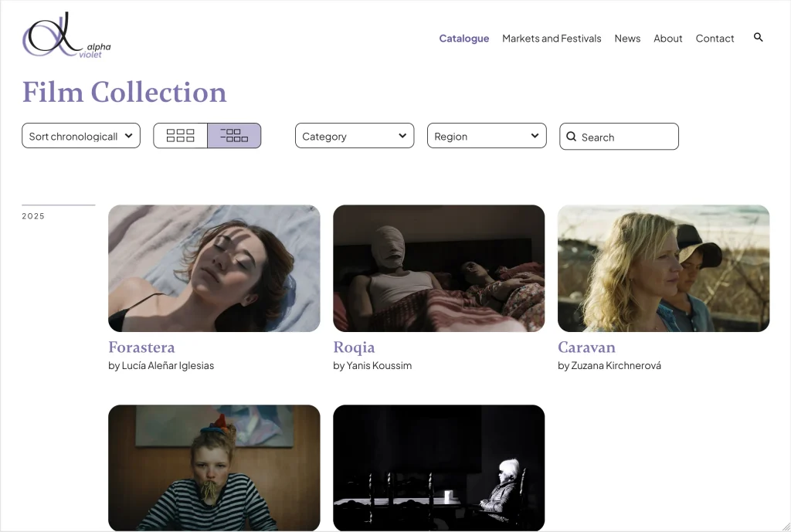Click the Film Collection heading
This screenshot has width=791, height=532.
(124, 93)
